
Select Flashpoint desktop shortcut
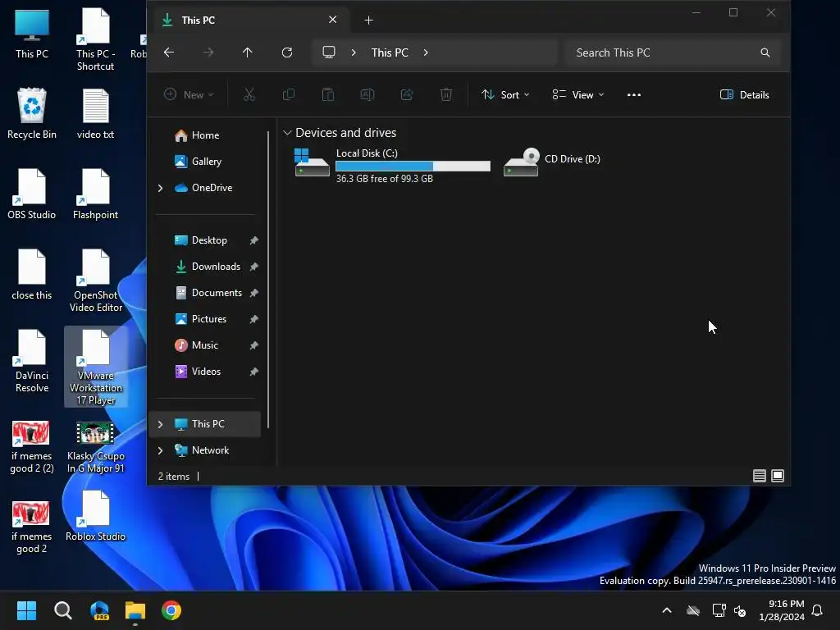tap(95, 194)
